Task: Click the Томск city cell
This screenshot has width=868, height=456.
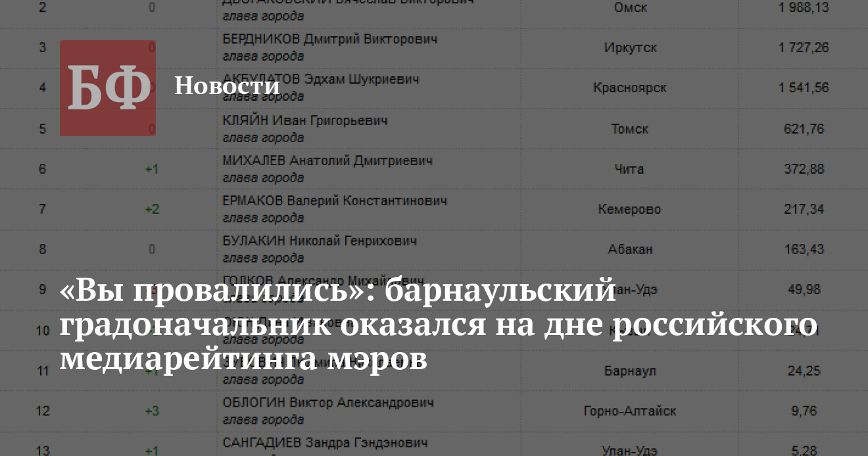Action: (x=629, y=128)
